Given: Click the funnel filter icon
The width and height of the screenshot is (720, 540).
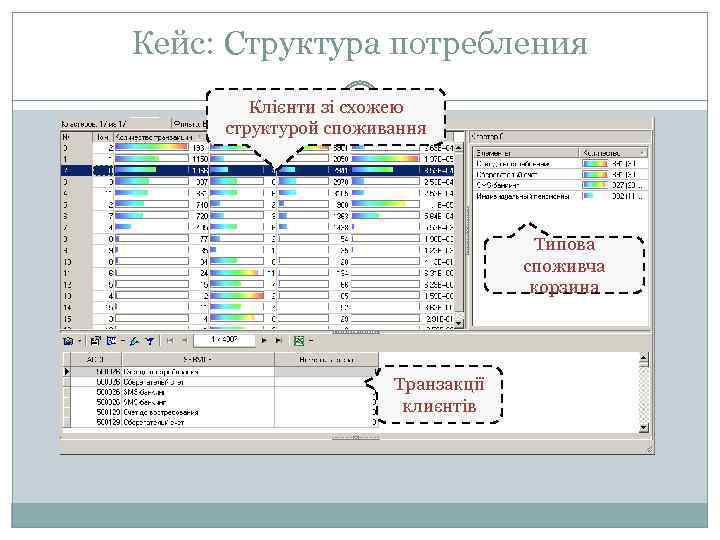Looking at the screenshot, I should (150, 341).
